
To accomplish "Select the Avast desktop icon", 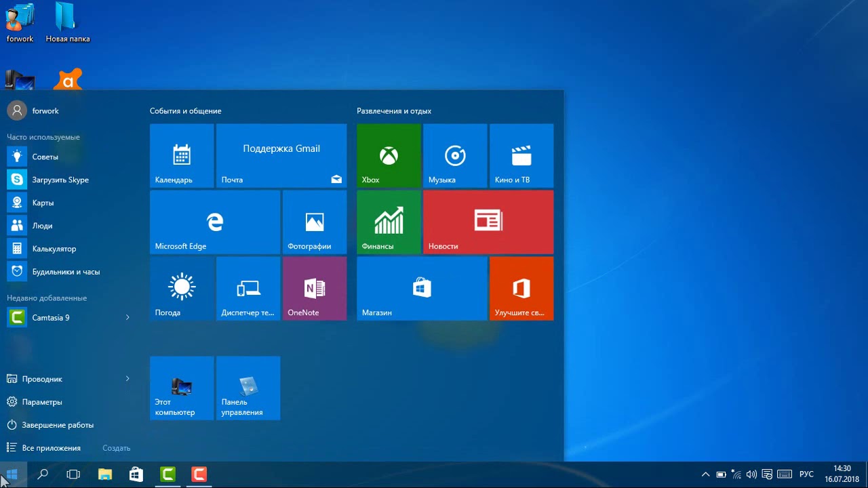I will coord(68,79).
